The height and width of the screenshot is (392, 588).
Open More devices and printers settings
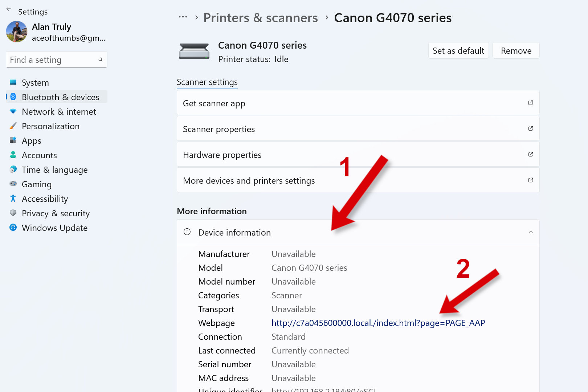tap(358, 180)
